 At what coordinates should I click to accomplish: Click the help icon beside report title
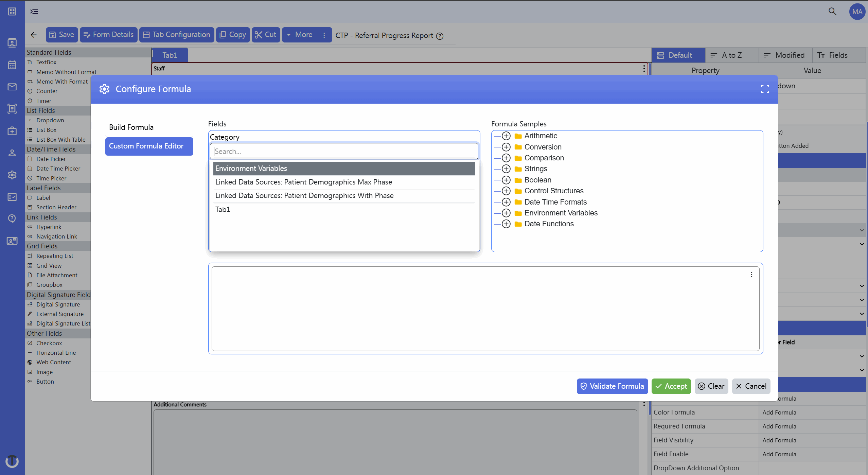440,36
